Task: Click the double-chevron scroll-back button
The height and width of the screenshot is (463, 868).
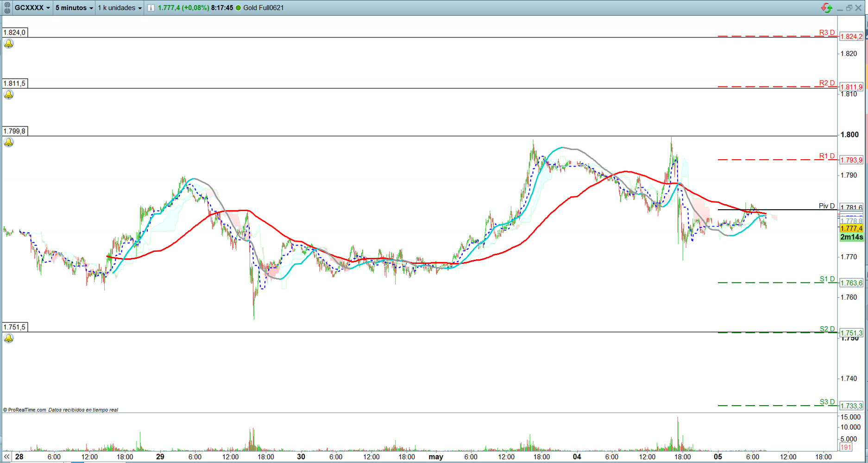Action: 6,457
